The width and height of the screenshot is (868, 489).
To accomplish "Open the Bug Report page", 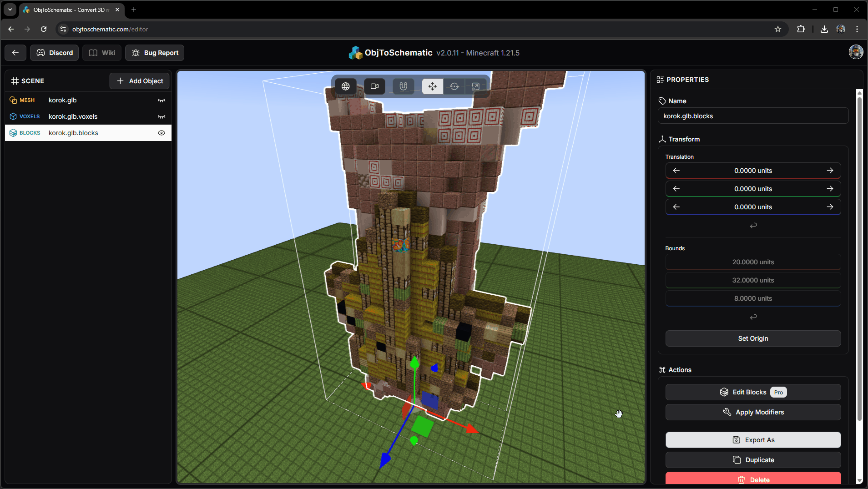I will [155, 53].
